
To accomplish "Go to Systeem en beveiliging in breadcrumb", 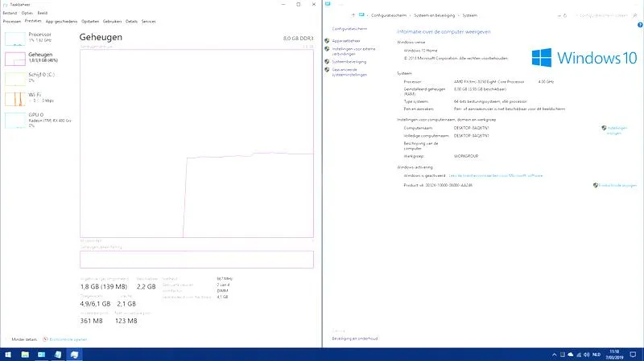I will (x=434, y=15).
